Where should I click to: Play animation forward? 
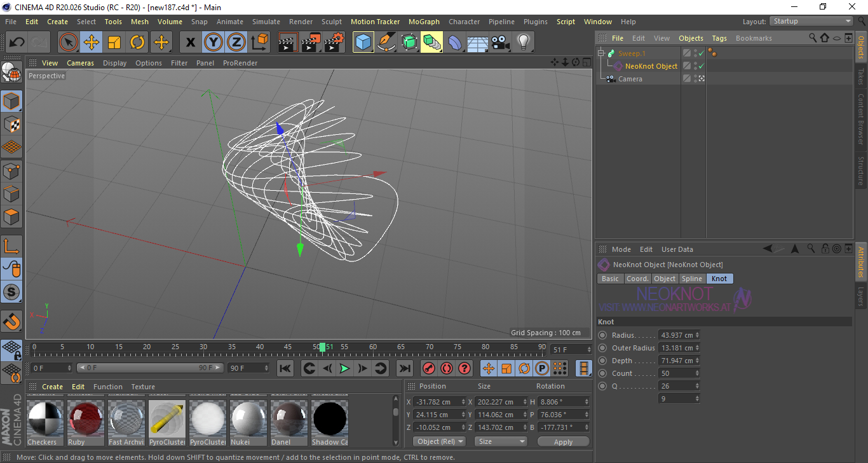coord(344,368)
